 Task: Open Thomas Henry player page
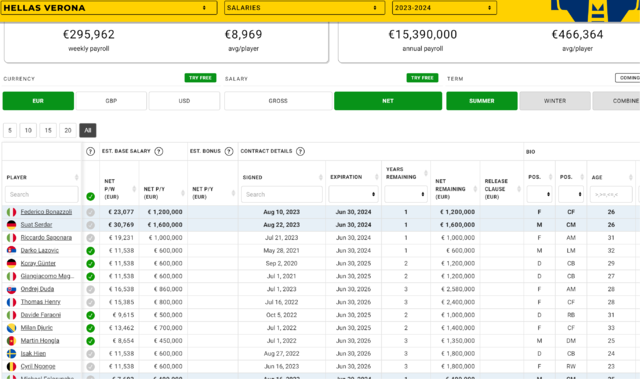pos(40,302)
